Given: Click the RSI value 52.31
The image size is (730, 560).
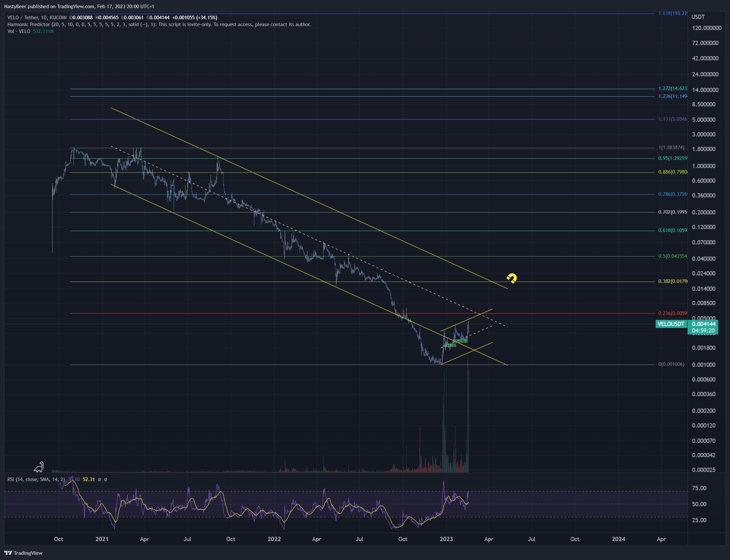Looking at the screenshot, I should point(89,479).
